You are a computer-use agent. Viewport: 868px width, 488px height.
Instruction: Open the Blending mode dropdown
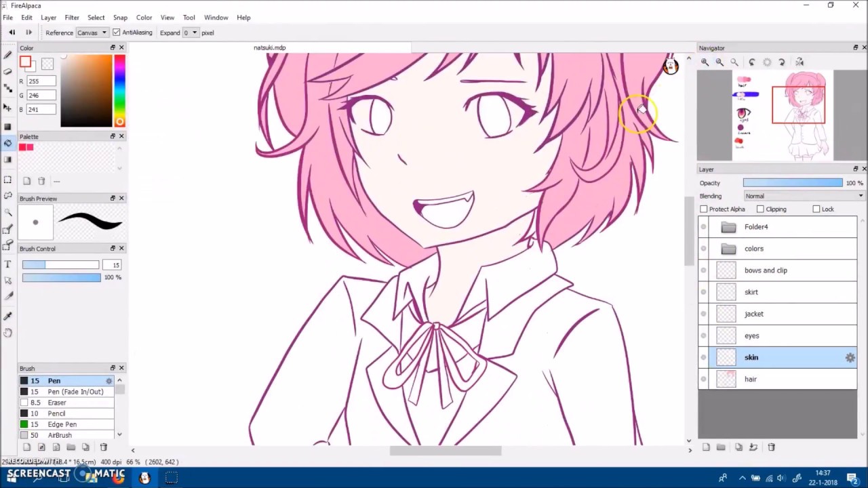[x=804, y=196]
